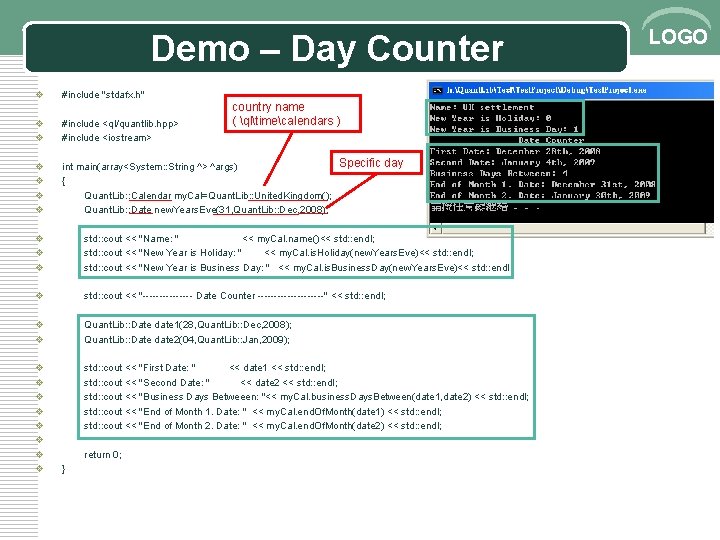The width and height of the screenshot is (720, 540).
Task: Click console output 'End of Month 2. Date'
Action: pos(540,195)
